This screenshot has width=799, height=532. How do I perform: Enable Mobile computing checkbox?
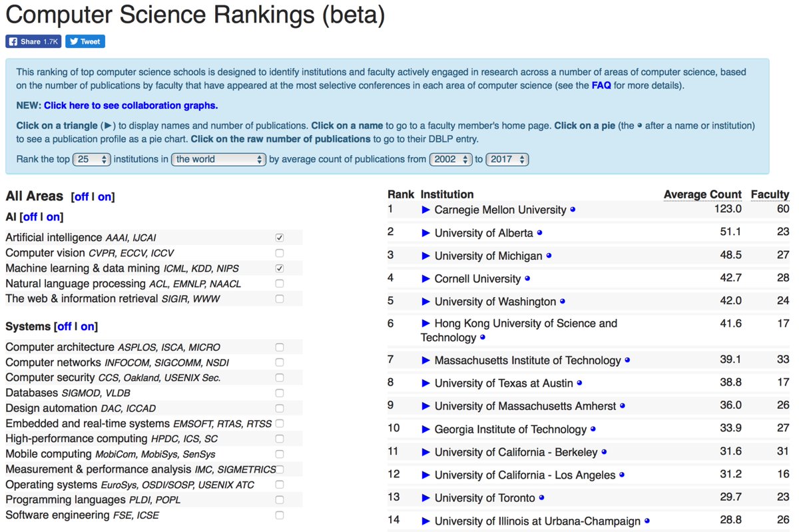coord(280,454)
